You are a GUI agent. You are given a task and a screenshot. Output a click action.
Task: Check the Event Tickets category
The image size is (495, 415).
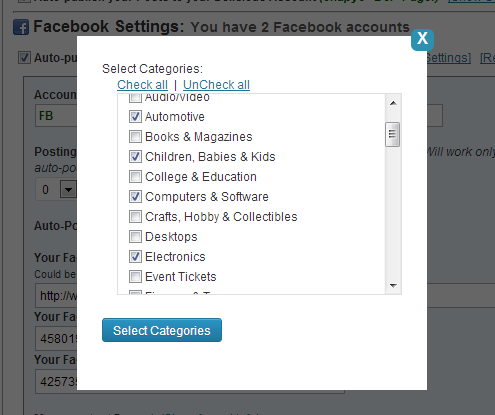click(x=135, y=277)
